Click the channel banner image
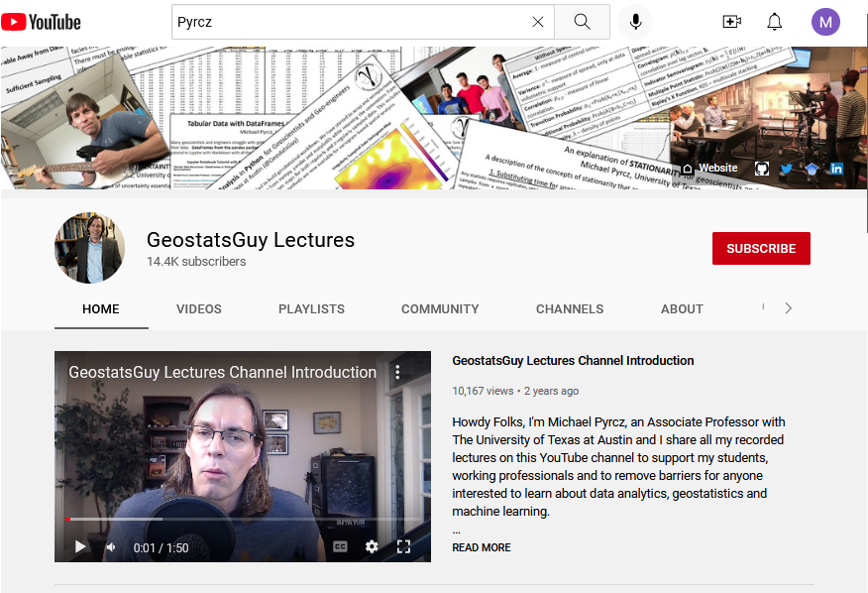 coord(432,118)
